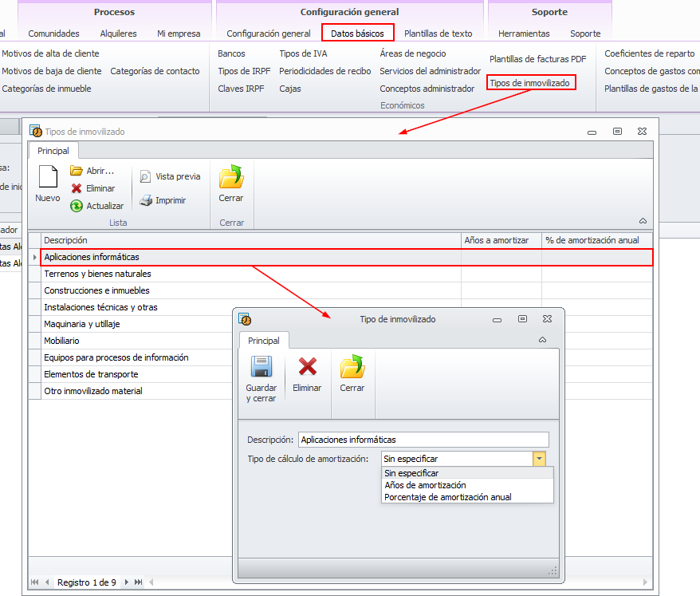This screenshot has height=596, width=700.
Task: Click Guardar y cerrar floppy disk icon
Action: tap(262, 366)
